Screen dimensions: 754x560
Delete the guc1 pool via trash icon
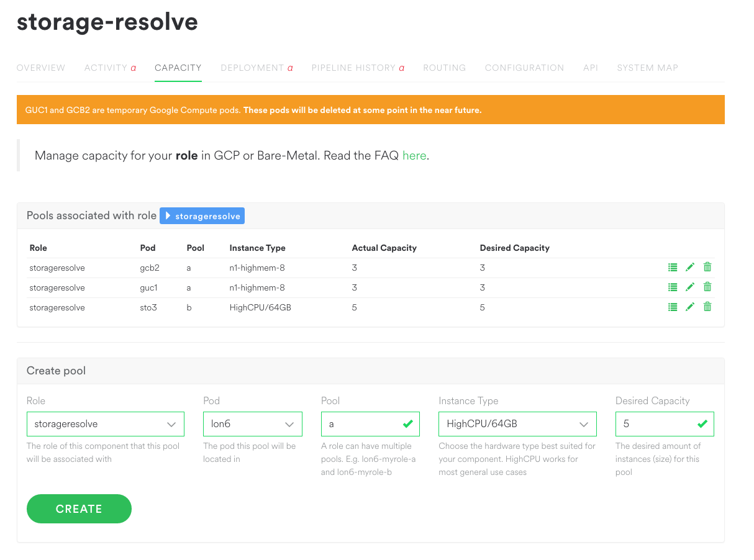(707, 287)
